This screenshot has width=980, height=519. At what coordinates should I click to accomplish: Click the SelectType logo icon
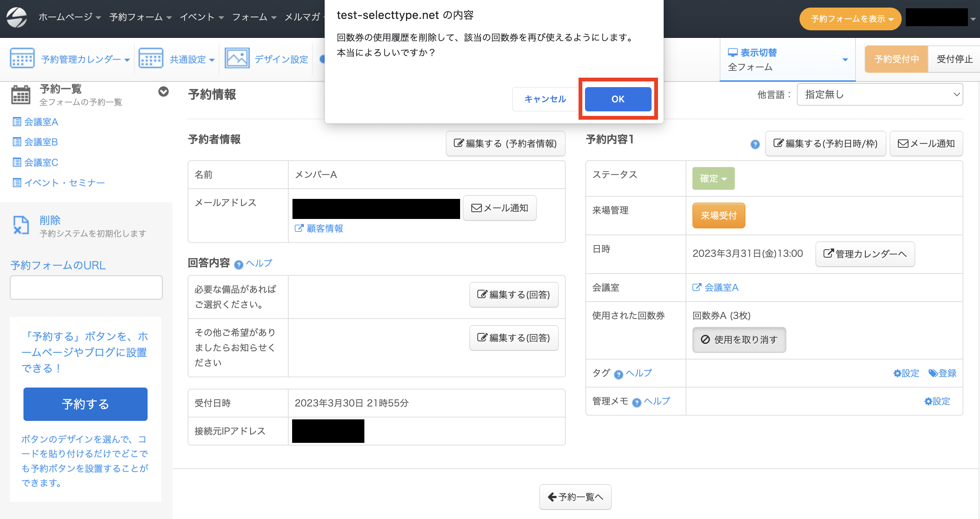click(17, 17)
